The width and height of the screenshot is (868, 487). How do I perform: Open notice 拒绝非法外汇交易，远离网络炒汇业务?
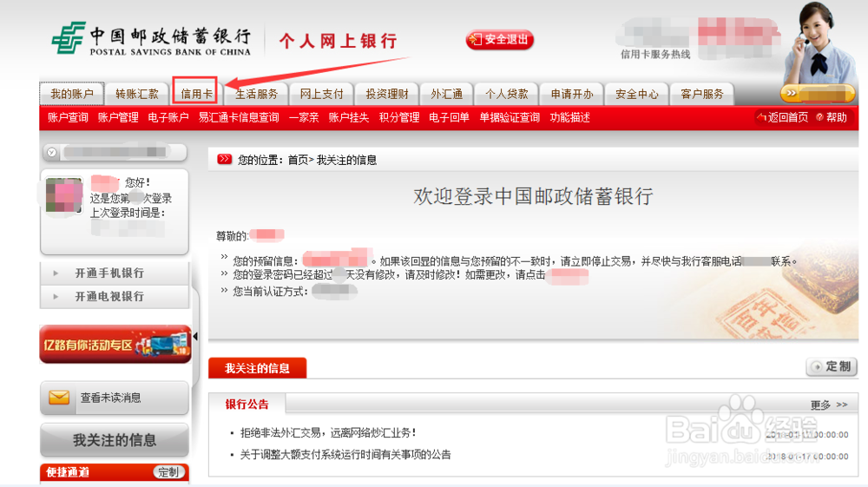point(328,433)
